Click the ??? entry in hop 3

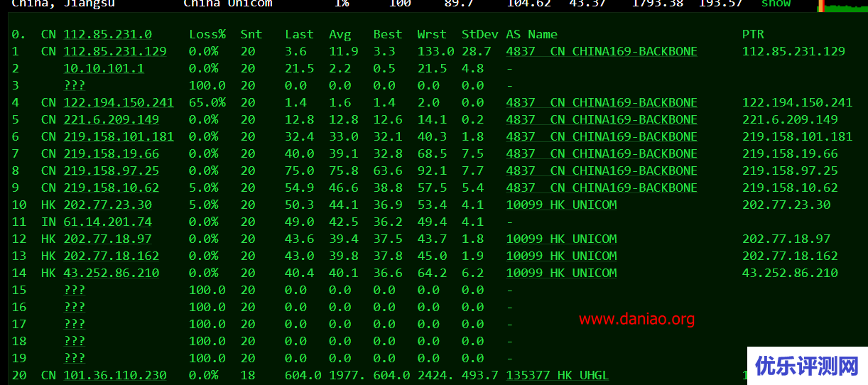point(74,85)
